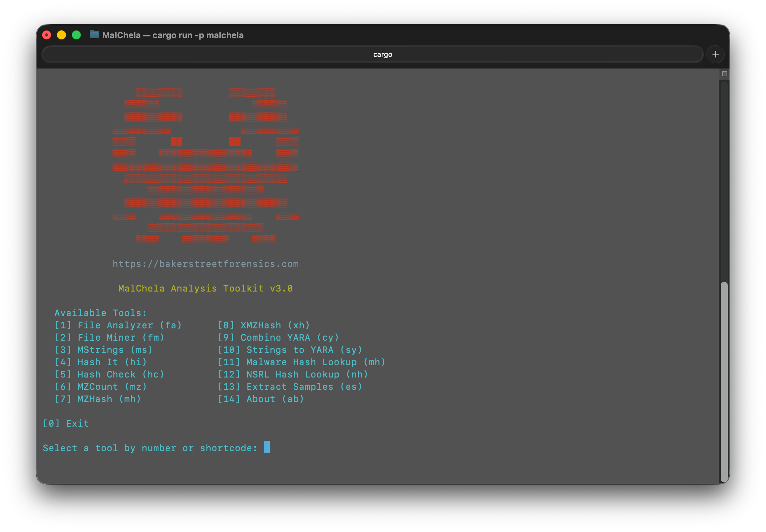Click the blue cursor at shortcode prompt
The height and width of the screenshot is (532, 766).
[x=267, y=447]
